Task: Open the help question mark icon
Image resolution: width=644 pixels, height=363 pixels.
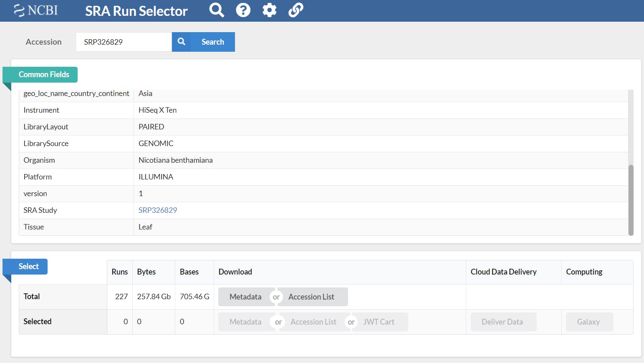Action: [243, 10]
